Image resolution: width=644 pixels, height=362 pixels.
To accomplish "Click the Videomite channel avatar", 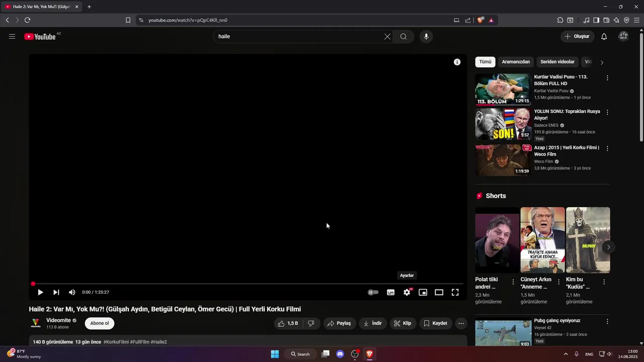I will pos(36,323).
